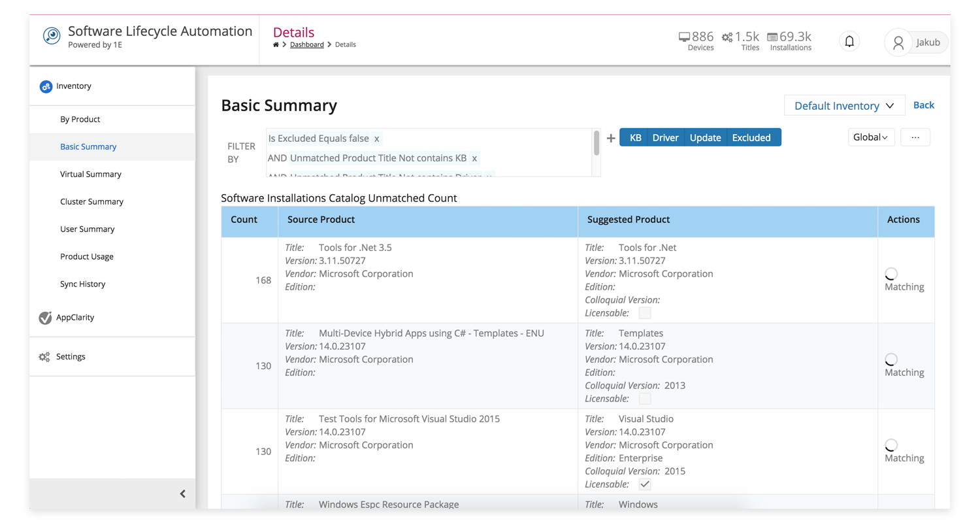Toggle the Update quick filter
Image resolution: width=980 pixels, height=523 pixels.
coord(706,138)
